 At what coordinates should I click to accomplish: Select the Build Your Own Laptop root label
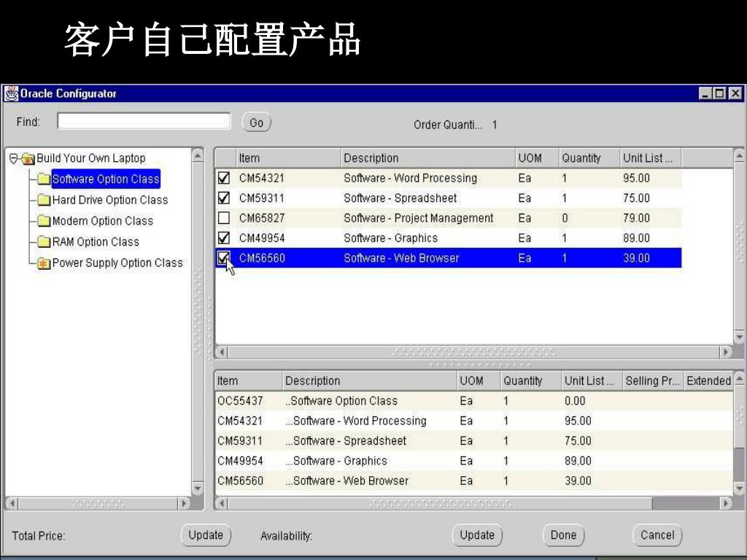[x=91, y=158]
